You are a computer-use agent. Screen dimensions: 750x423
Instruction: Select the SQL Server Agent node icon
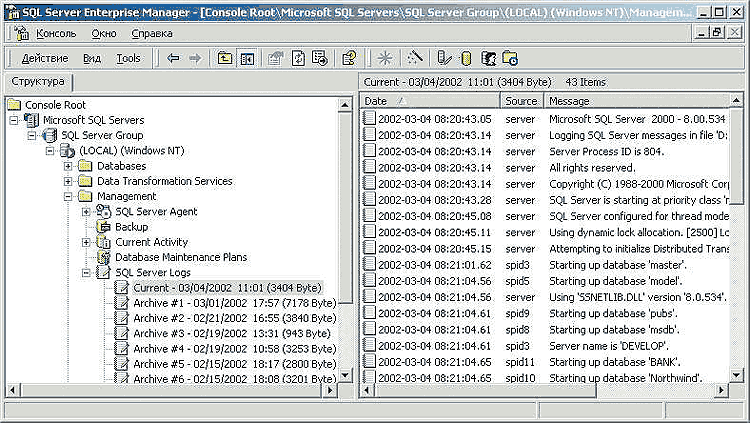103,212
